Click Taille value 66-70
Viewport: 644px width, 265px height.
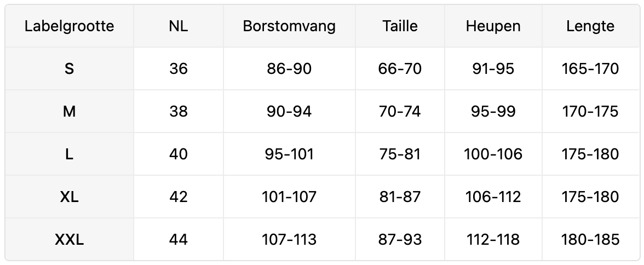pyautogui.click(x=400, y=69)
